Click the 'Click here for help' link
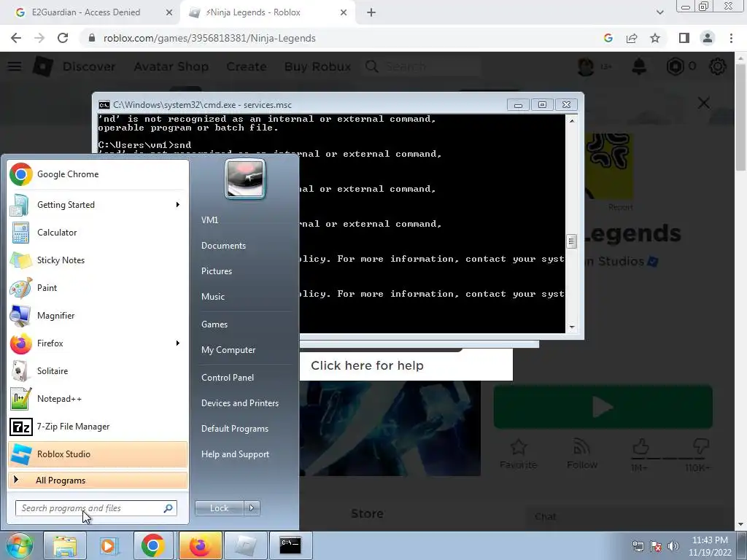This screenshot has width=747, height=560. [x=367, y=366]
